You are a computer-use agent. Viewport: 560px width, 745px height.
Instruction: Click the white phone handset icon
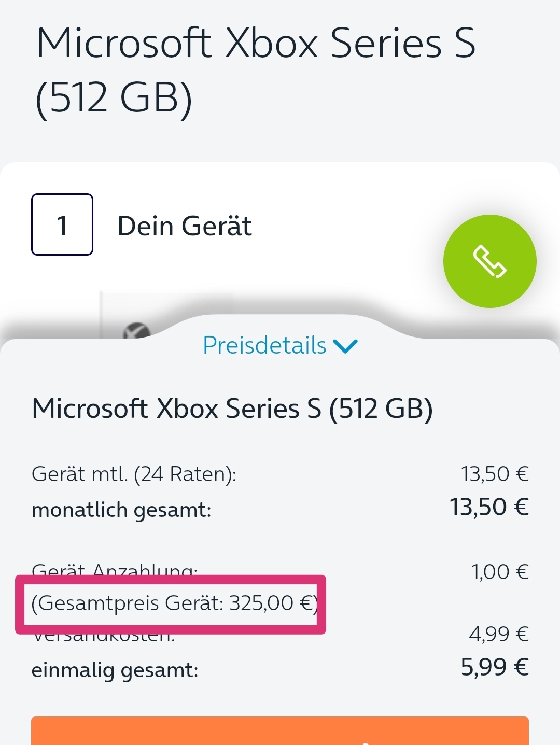(x=489, y=262)
